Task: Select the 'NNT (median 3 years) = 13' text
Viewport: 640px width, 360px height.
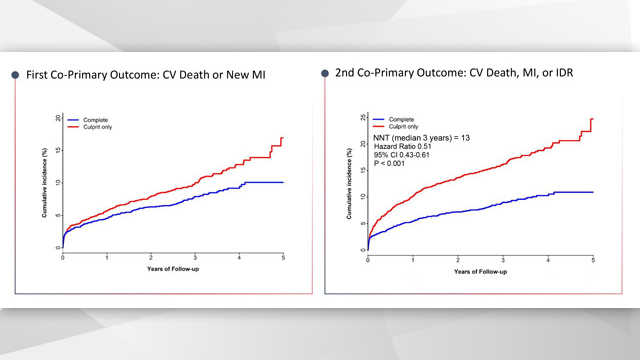Action: (422, 138)
